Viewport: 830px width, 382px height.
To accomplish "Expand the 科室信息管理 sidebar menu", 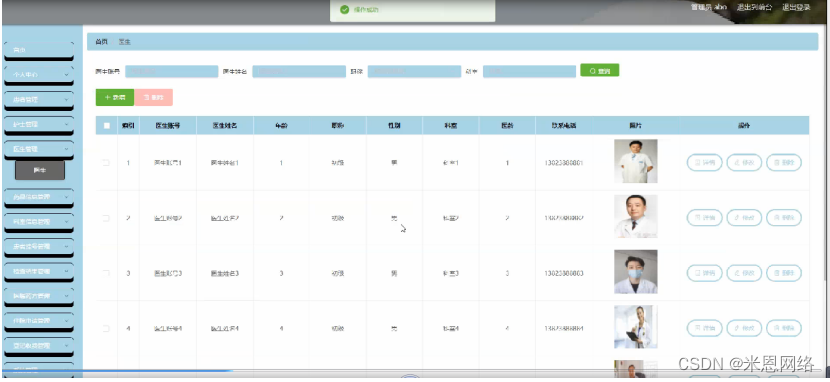I will point(39,222).
